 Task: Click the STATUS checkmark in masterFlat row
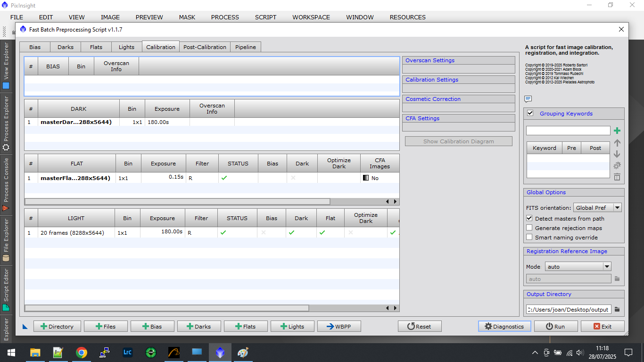224,178
